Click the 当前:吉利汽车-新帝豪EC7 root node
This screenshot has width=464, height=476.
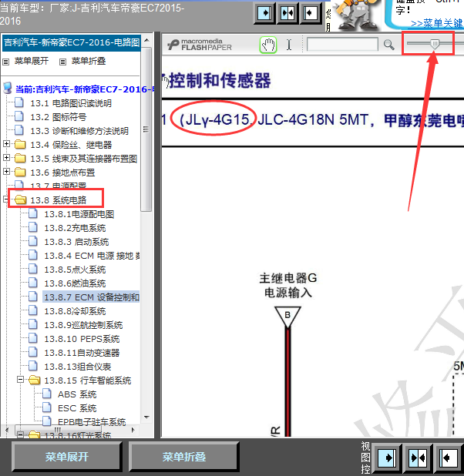point(85,89)
